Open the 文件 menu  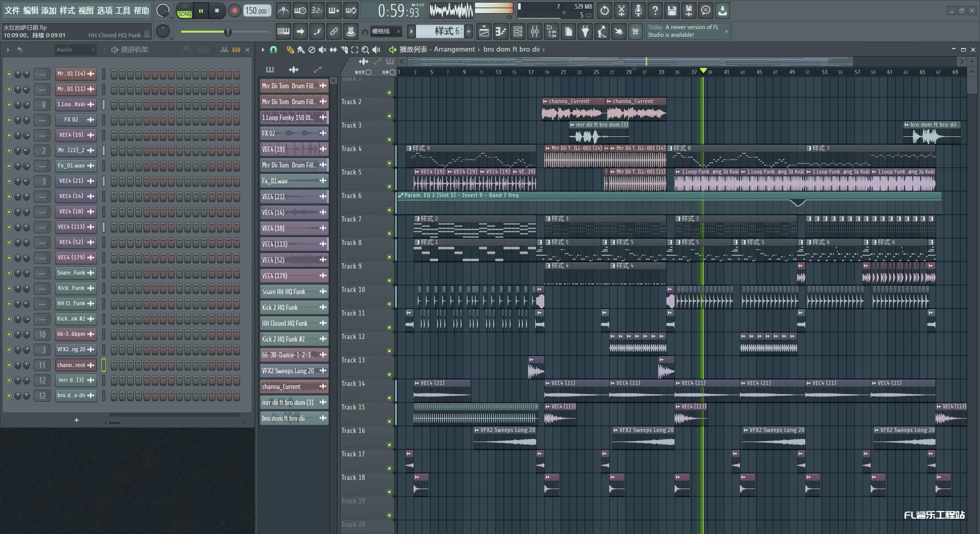(12, 10)
